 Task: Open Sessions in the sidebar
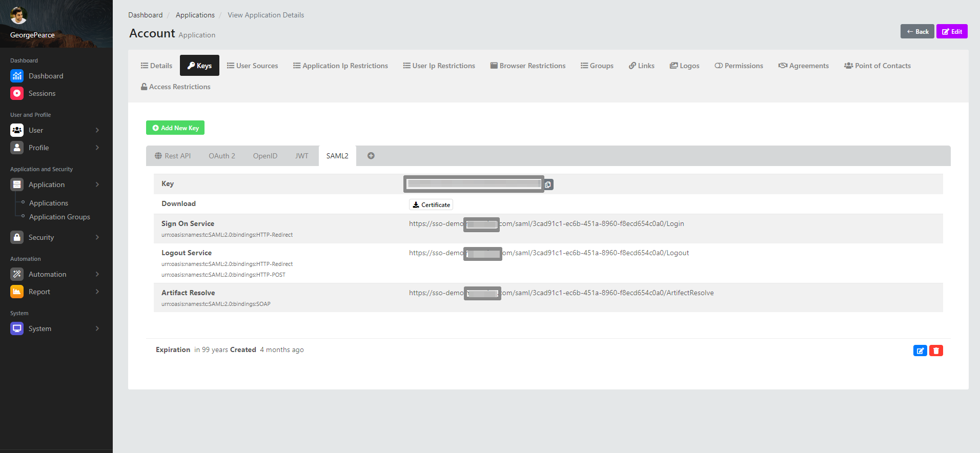(x=42, y=93)
